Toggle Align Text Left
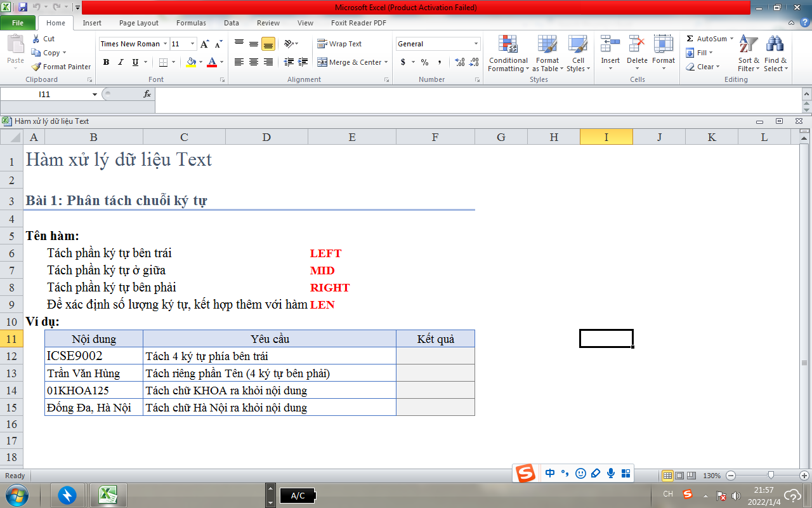 coord(239,62)
